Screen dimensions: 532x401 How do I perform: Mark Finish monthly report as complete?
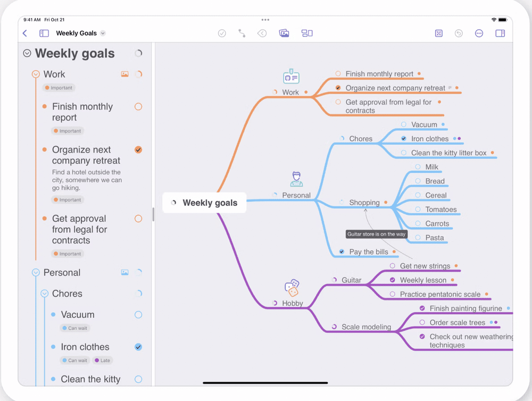(138, 106)
